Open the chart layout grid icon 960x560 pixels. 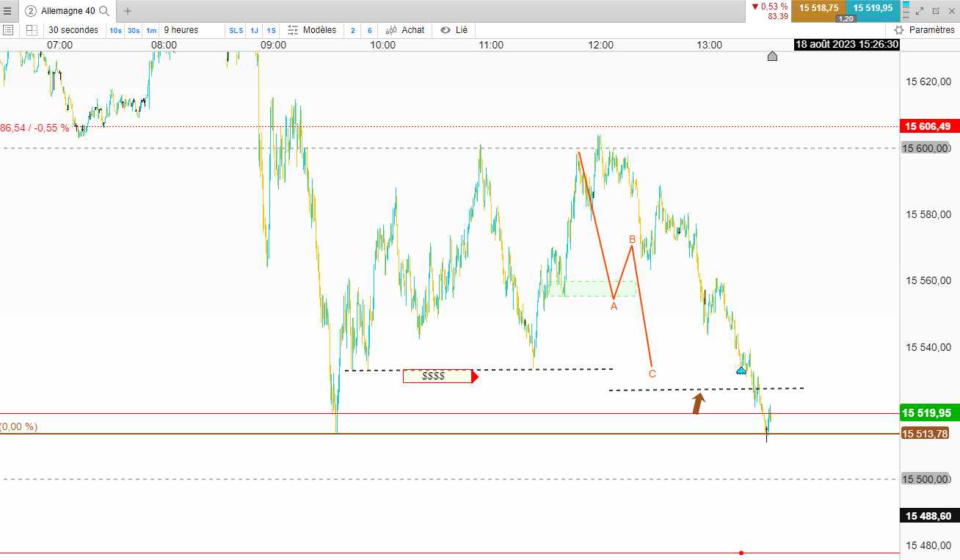32,30
